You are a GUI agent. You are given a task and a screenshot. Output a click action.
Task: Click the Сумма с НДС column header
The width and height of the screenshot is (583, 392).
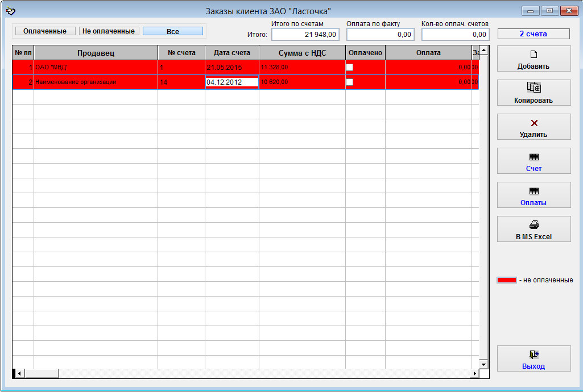302,53
